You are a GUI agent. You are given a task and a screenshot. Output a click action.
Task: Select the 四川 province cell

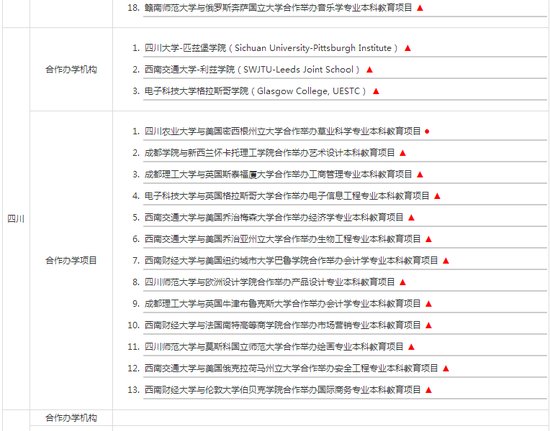point(16,219)
